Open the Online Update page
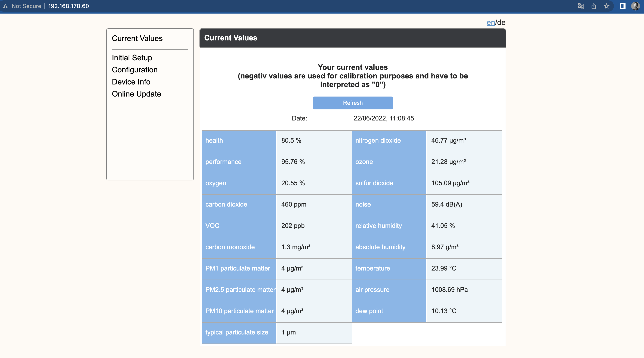Image resolution: width=644 pixels, height=358 pixels. coord(136,94)
